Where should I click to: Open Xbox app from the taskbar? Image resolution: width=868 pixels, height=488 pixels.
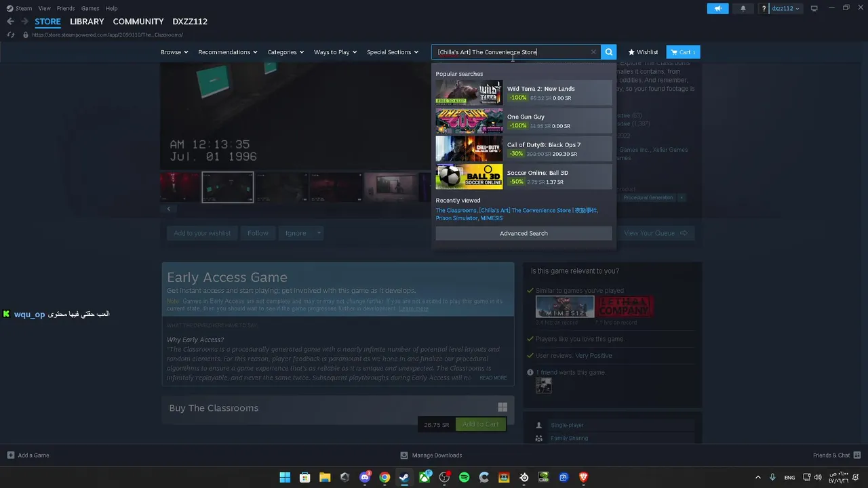coord(425,477)
